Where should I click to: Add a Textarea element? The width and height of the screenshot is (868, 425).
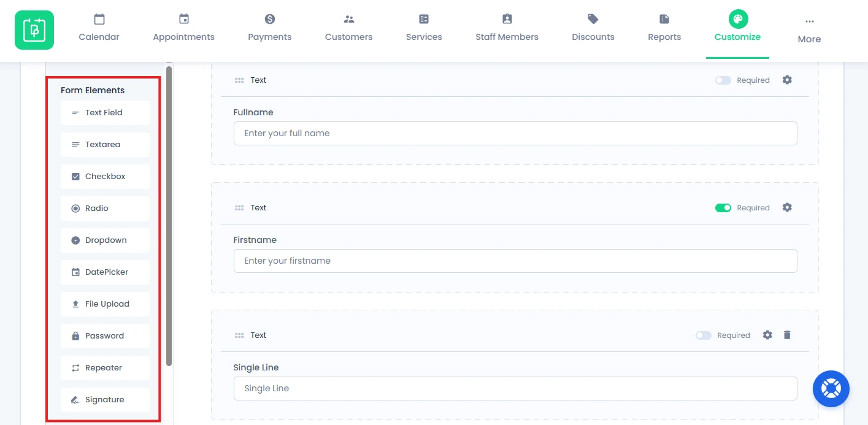[105, 145]
